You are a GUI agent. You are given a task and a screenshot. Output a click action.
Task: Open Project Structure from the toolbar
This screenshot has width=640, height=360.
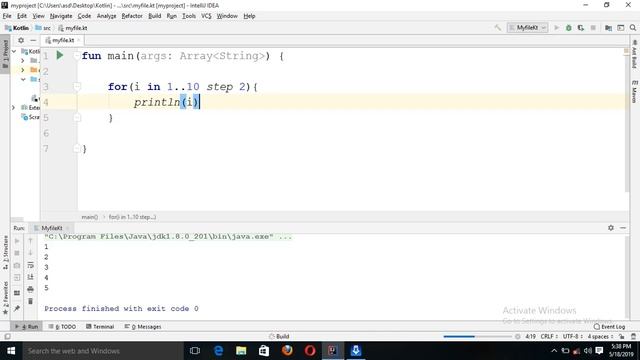click(608, 28)
